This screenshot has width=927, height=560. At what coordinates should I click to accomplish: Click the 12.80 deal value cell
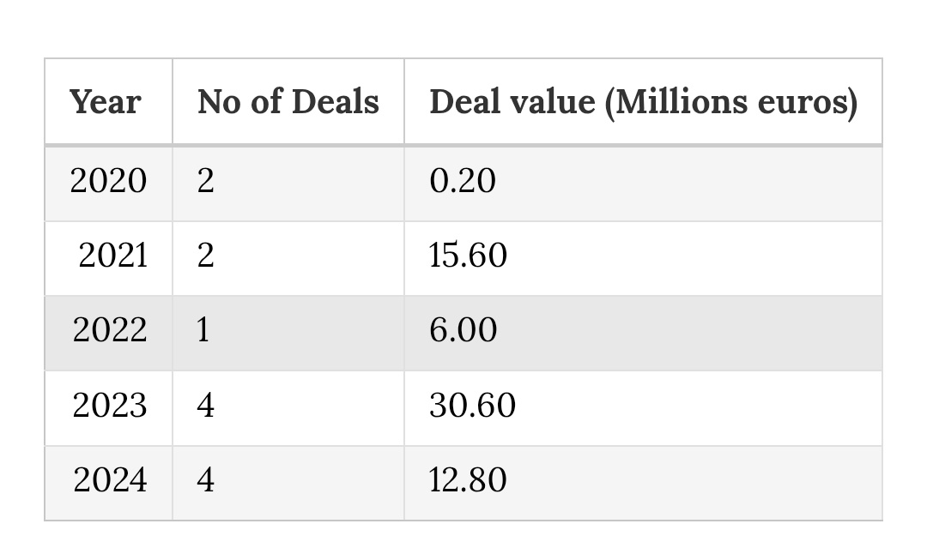tap(643, 483)
